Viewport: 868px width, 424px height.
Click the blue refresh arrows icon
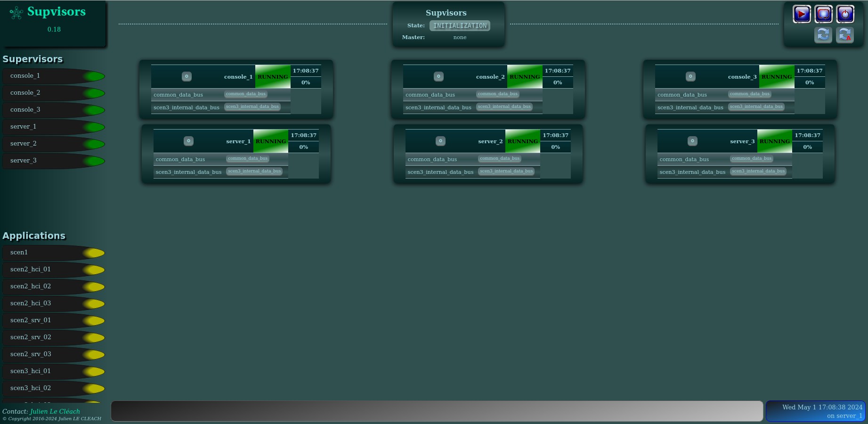coord(823,35)
